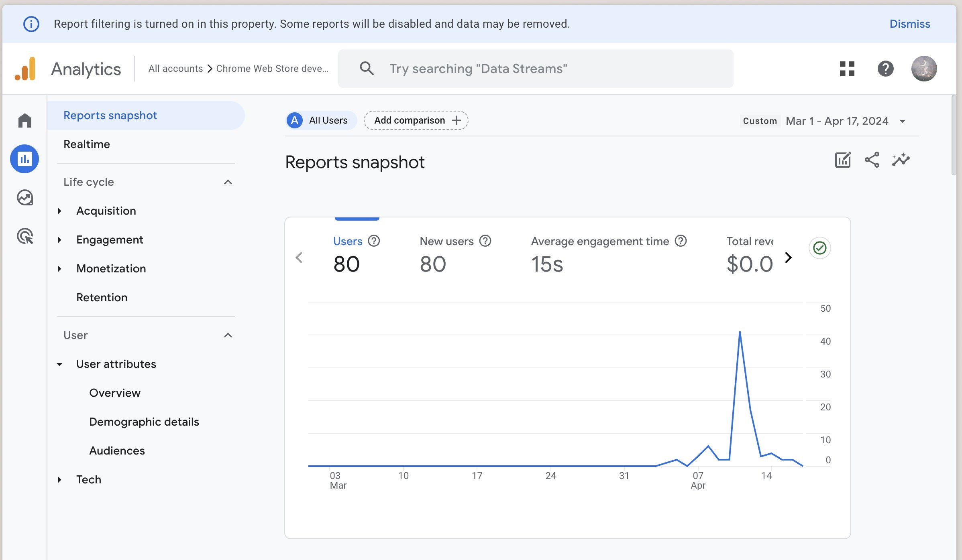The height and width of the screenshot is (560, 962).
Task: Open the Help question mark icon
Action: click(885, 69)
